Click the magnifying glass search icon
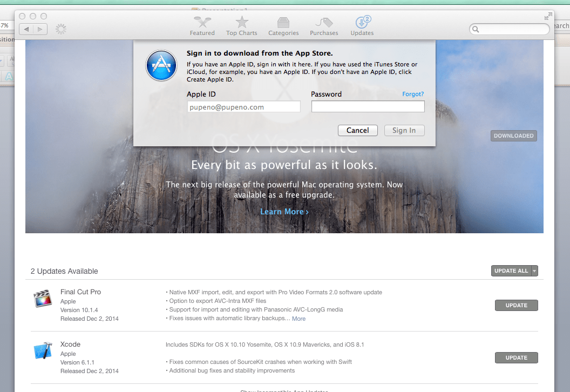This screenshot has width=570, height=392. pos(476,30)
